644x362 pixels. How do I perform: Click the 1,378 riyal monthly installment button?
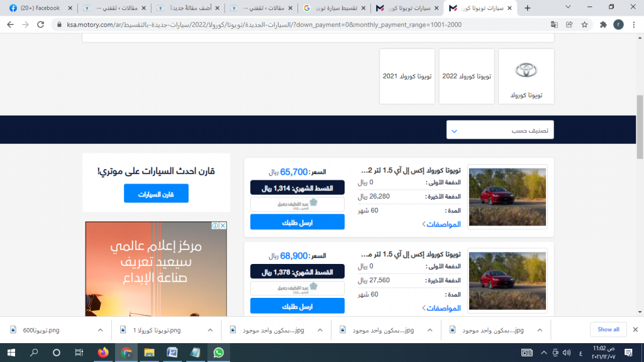tap(297, 271)
